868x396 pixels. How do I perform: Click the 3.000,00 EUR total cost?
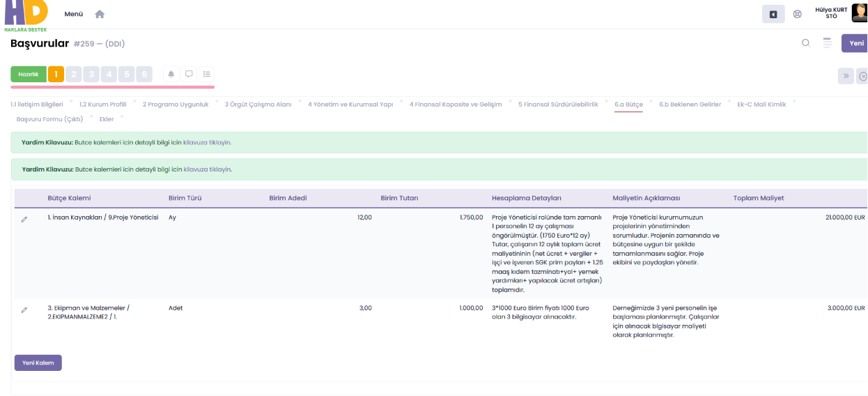(846, 308)
